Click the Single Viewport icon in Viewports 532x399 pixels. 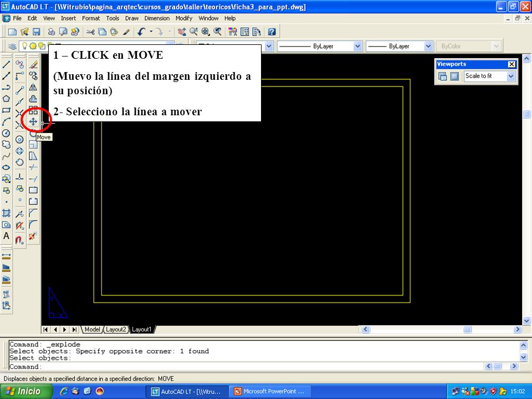coord(454,76)
